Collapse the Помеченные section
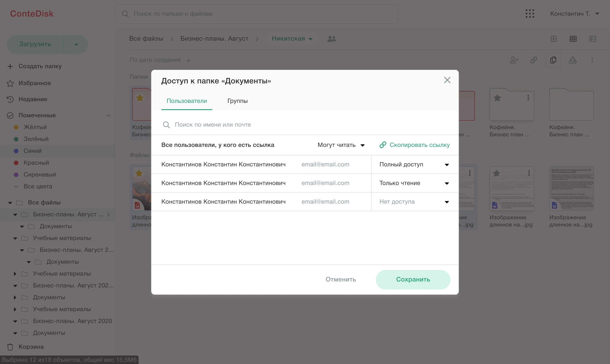This screenshot has height=364, width=610. point(108,116)
